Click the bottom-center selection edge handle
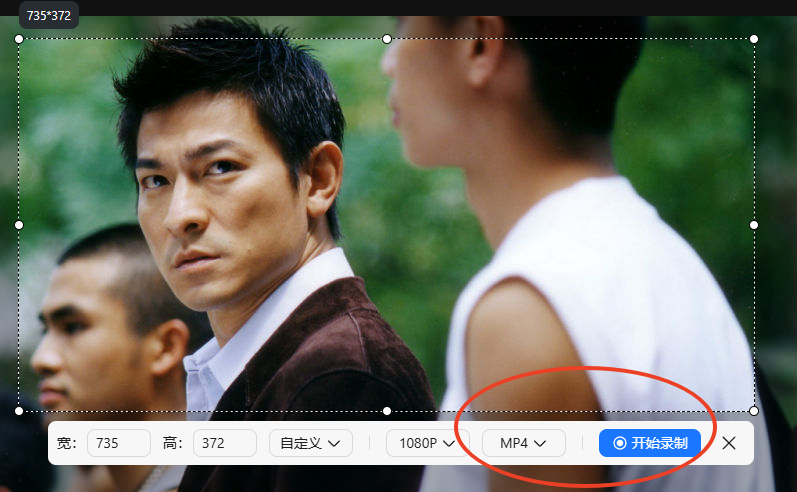 click(387, 411)
